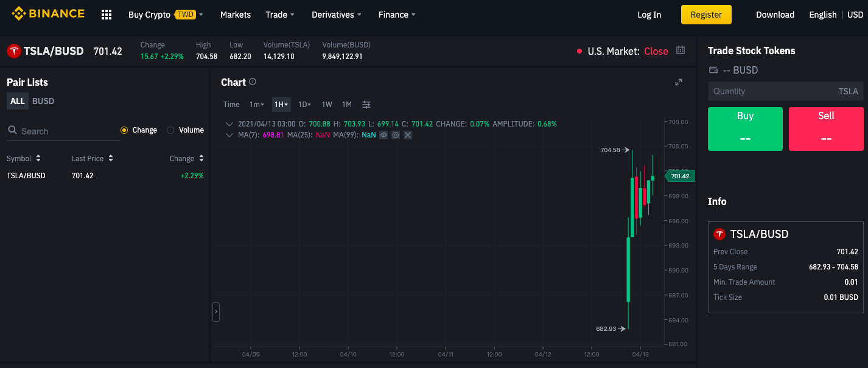
Task: Collapse the OHLC data row chevron
Action: pyautogui.click(x=229, y=123)
